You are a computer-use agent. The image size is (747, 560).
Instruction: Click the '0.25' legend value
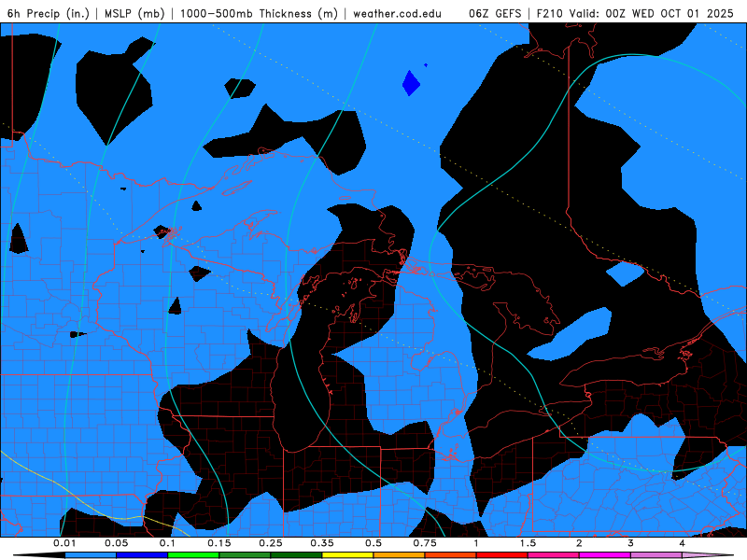coord(271,543)
